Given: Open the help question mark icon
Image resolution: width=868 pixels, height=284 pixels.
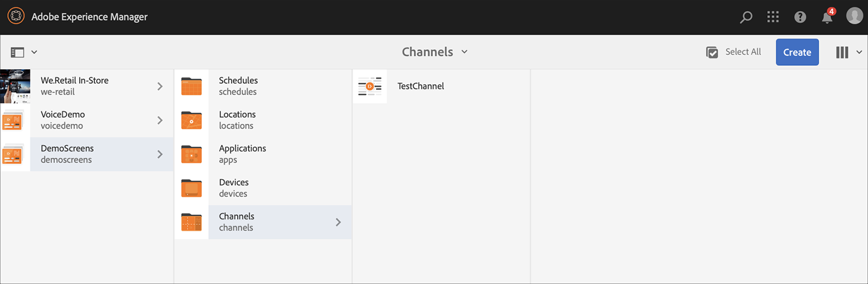Looking at the screenshot, I should coord(800,17).
